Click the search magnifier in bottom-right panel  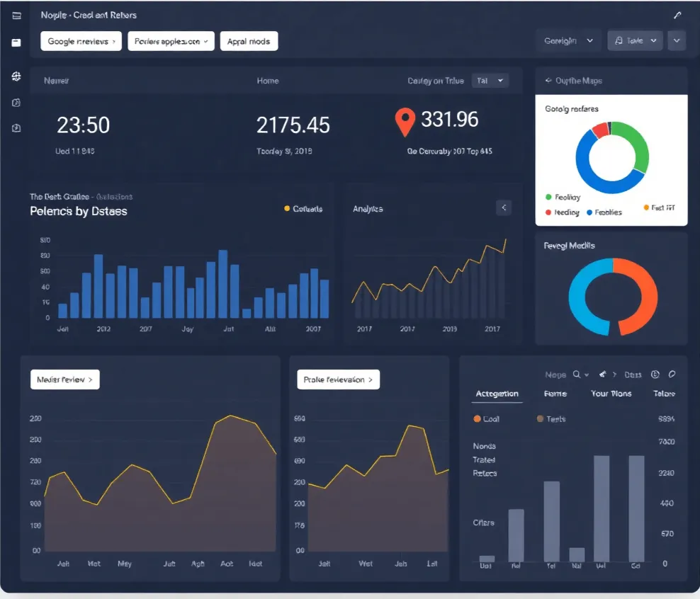tap(577, 375)
